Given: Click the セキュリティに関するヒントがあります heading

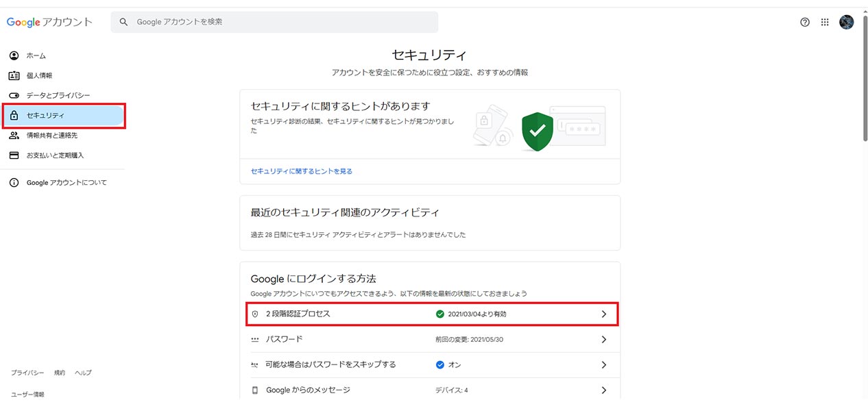Looking at the screenshot, I should (x=340, y=106).
